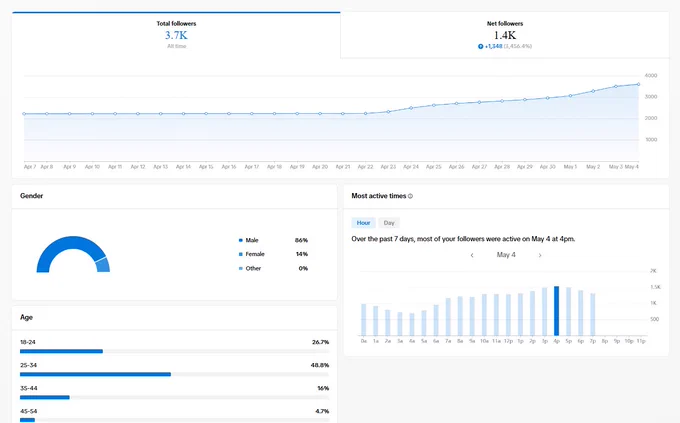Click the 25-34 age progress bar
680x423 pixels.
(174, 374)
